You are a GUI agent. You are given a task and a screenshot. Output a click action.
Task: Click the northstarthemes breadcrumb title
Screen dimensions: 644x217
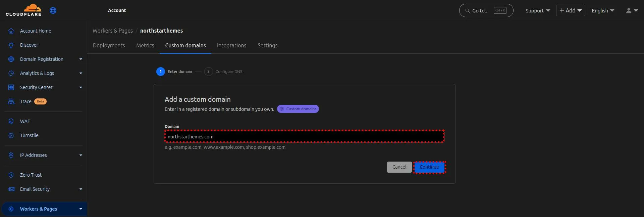(x=161, y=31)
